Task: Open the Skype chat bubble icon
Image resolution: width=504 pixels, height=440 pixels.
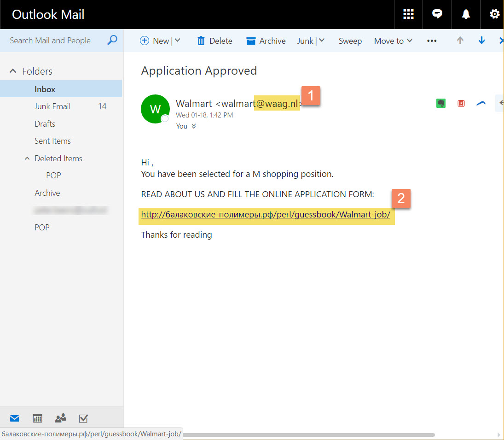Action: coord(437,14)
